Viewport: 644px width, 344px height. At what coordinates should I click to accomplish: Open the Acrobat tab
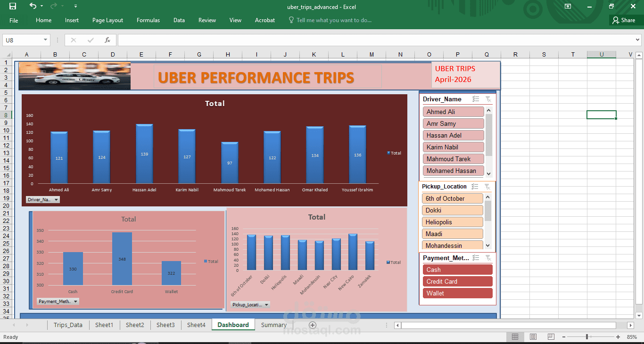pos(265,20)
